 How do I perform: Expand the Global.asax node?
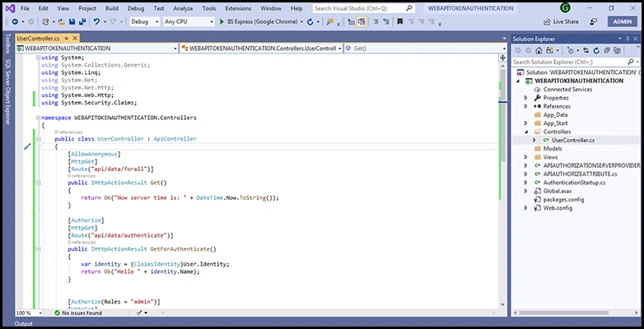click(x=525, y=191)
